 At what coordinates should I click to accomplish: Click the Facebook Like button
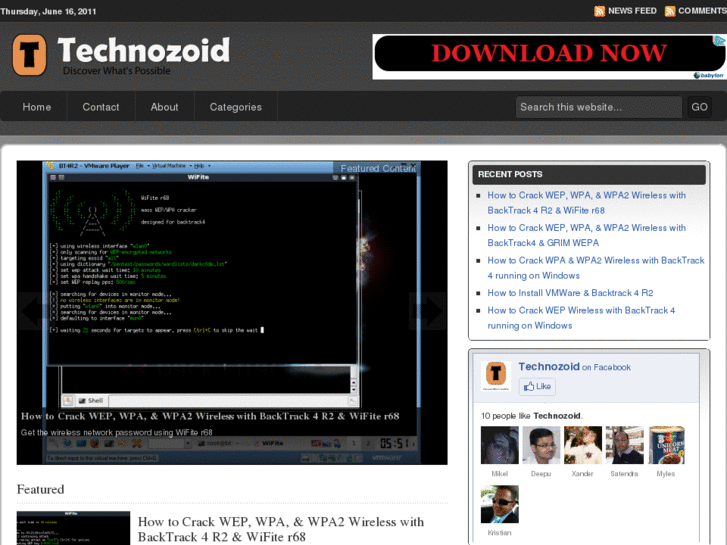(537, 386)
